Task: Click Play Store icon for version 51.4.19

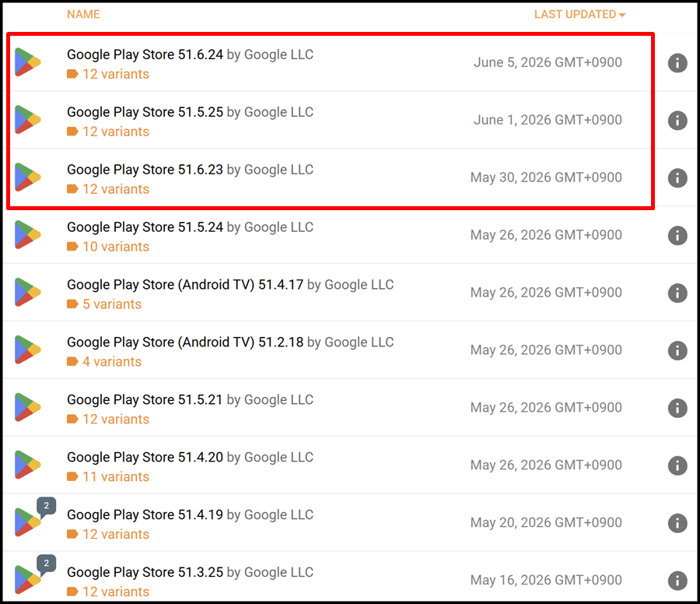Action: [x=28, y=522]
